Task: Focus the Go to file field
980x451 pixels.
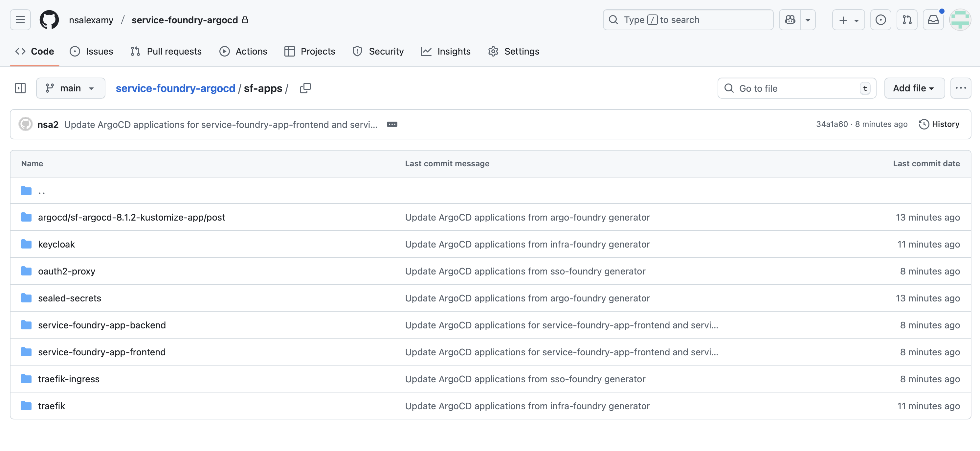Action: pyautogui.click(x=797, y=88)
